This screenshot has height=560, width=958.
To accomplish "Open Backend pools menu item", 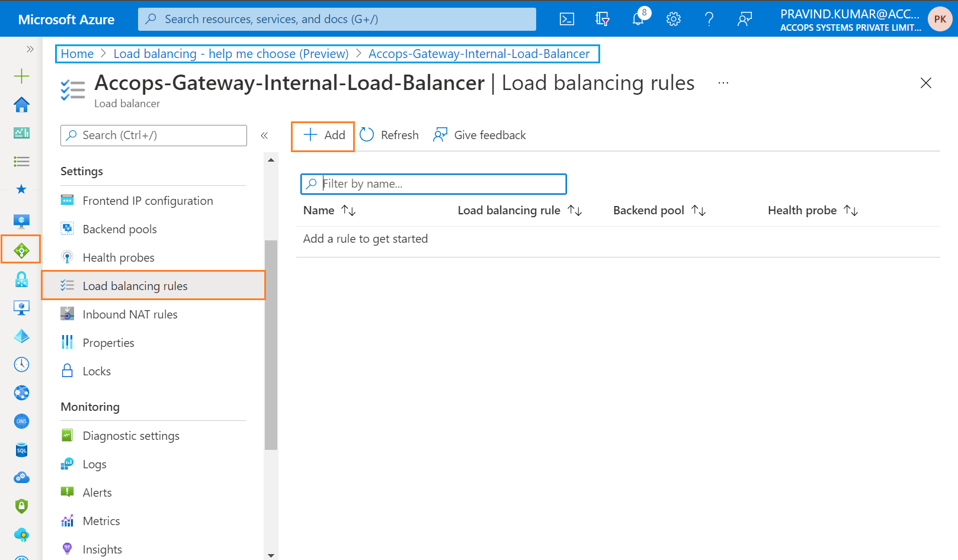I will 153,229.
